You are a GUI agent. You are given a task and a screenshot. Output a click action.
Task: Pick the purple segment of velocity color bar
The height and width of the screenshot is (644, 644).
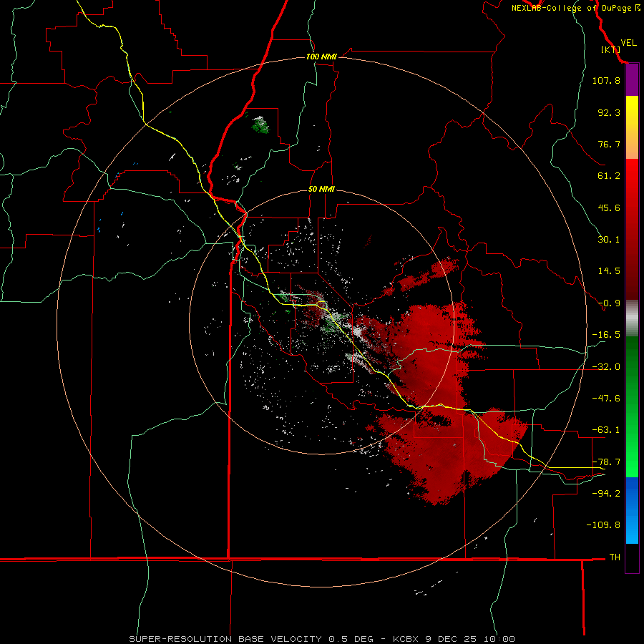(632, 80)
